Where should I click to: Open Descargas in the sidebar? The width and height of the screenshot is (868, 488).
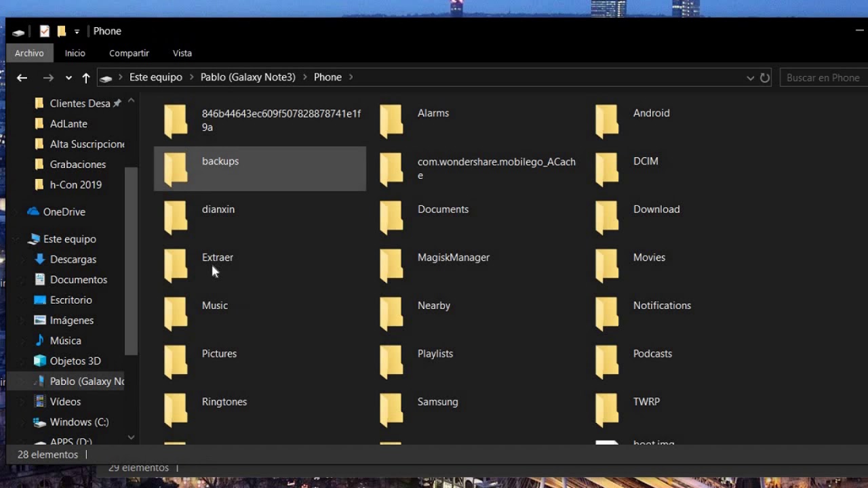(73, 259)
